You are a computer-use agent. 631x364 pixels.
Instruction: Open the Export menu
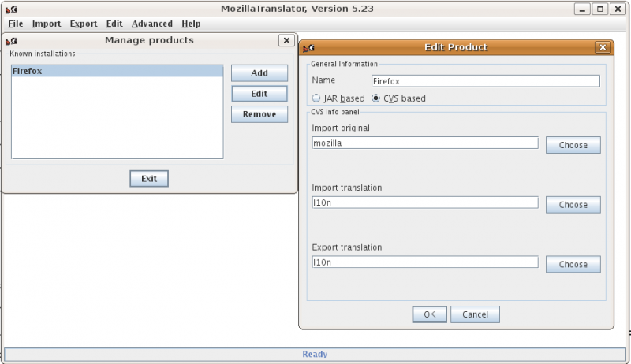pos(84,24)
